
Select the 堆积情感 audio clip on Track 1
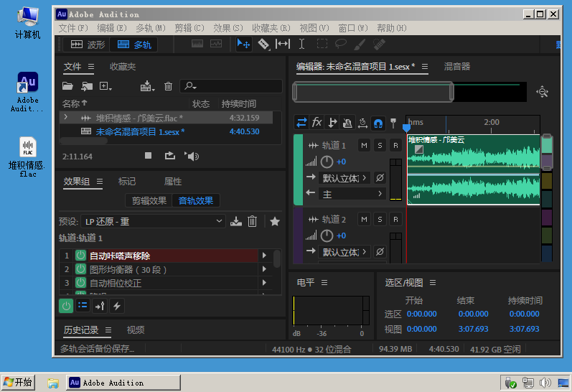click(473, 169)
